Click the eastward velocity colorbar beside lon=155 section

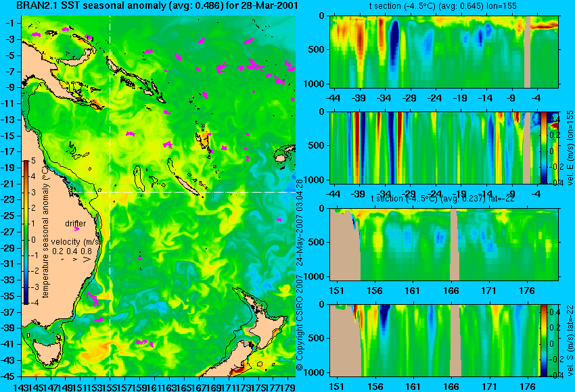point(543,147)
